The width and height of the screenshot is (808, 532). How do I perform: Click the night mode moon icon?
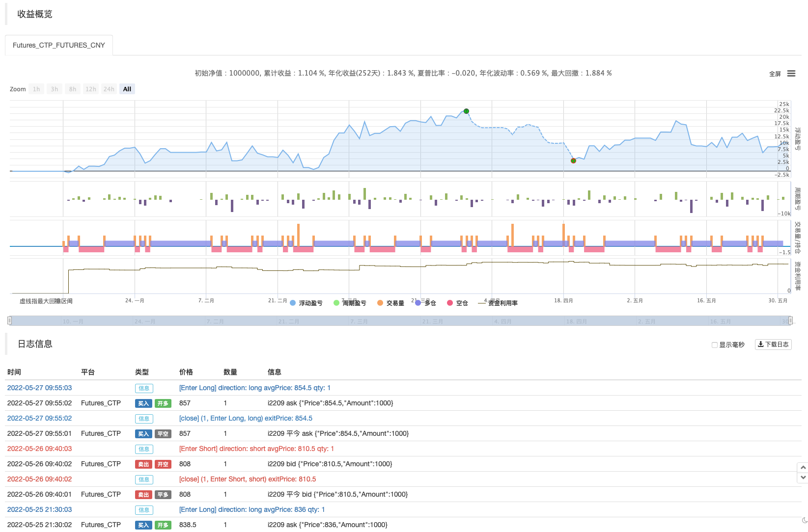click(804, 520)
